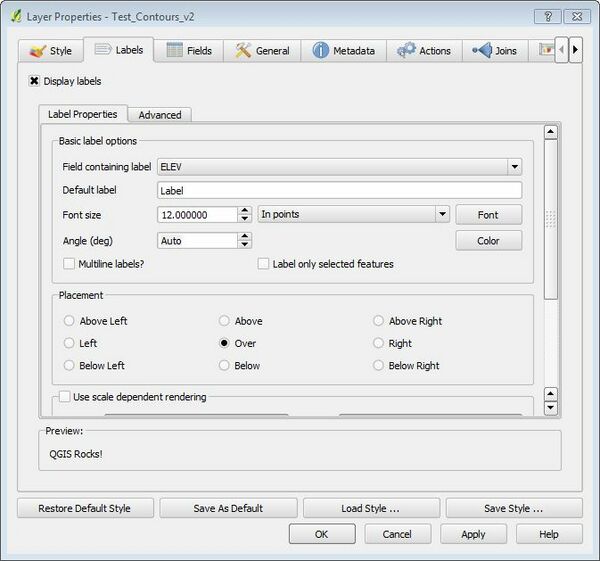
Task: Click the help question mark in title bar
Action: point(547,16)
